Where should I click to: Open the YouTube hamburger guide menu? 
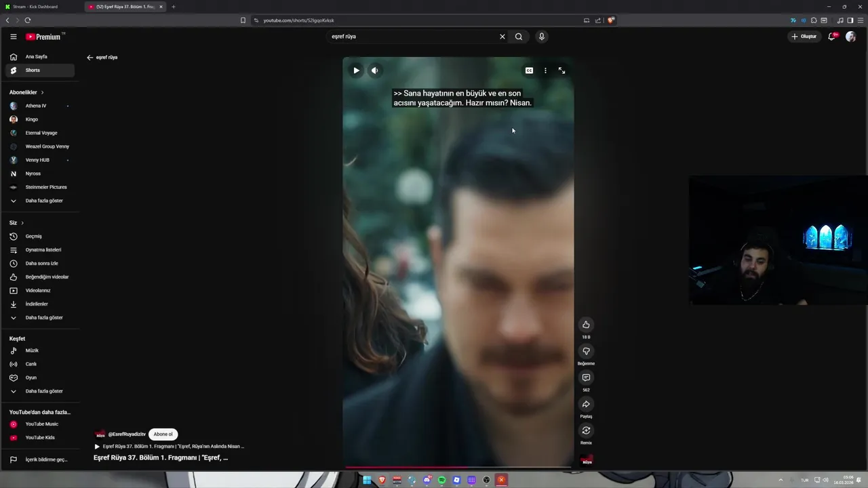(x=13, y=37)
